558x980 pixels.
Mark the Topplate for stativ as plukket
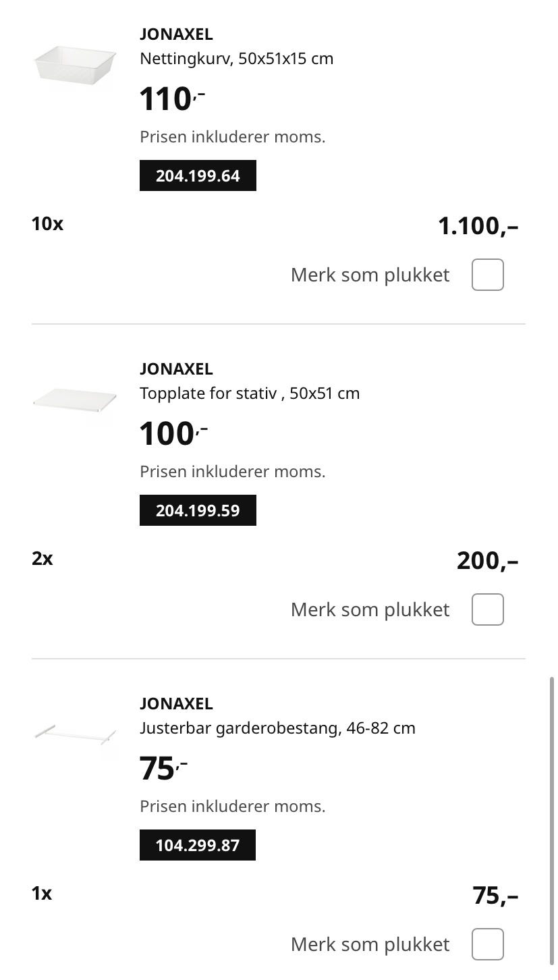click(x=487, y=609)
